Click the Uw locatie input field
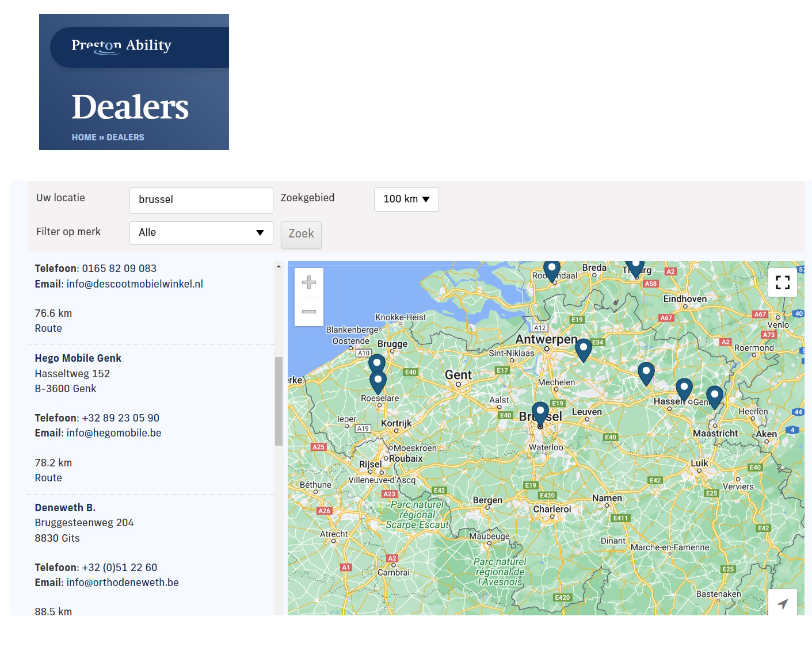 (x=201, y=200)
